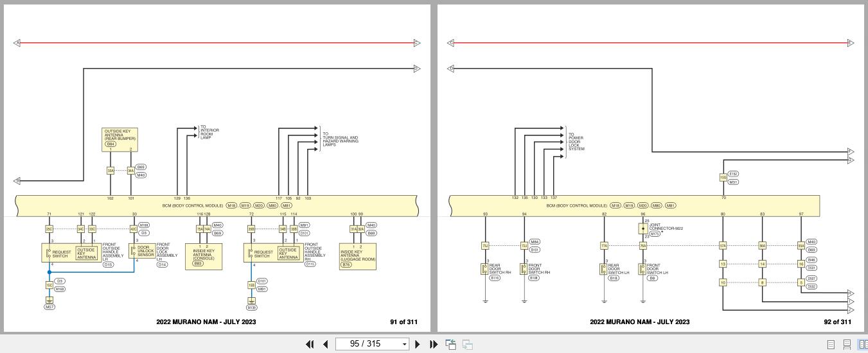868x353 pixels.
Task: Click terminal box 16B
Action: (251, 285)
